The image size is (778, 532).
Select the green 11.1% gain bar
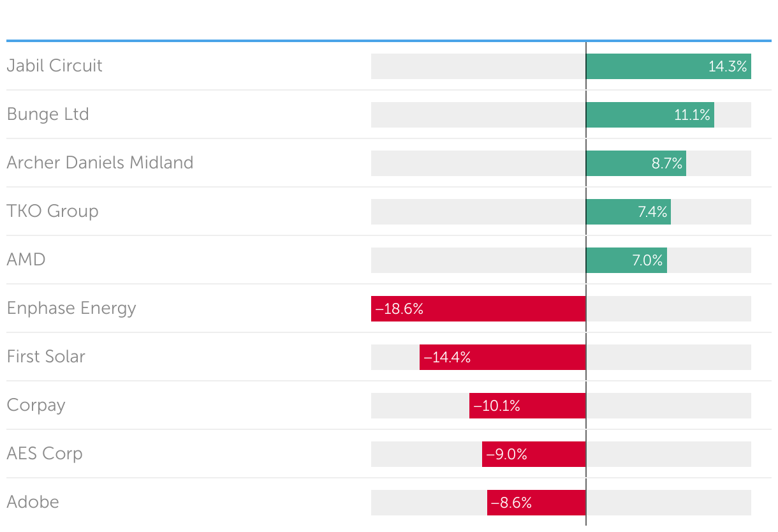(x=650, y=115)
